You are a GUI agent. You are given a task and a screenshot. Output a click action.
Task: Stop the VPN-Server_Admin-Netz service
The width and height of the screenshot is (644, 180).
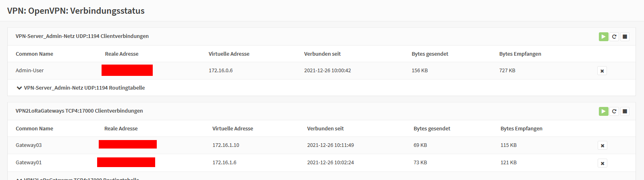click(625, 37)
